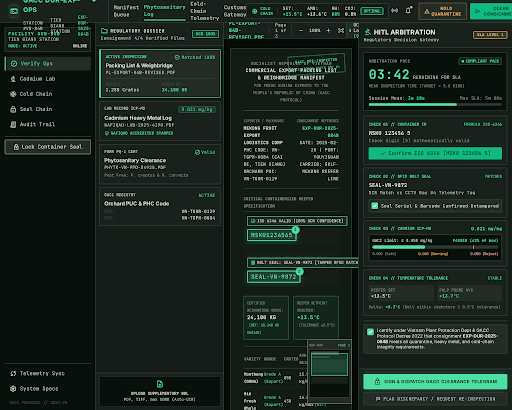
Task: Click the live signal broadcast icon
Action: (x=395, y=11)
